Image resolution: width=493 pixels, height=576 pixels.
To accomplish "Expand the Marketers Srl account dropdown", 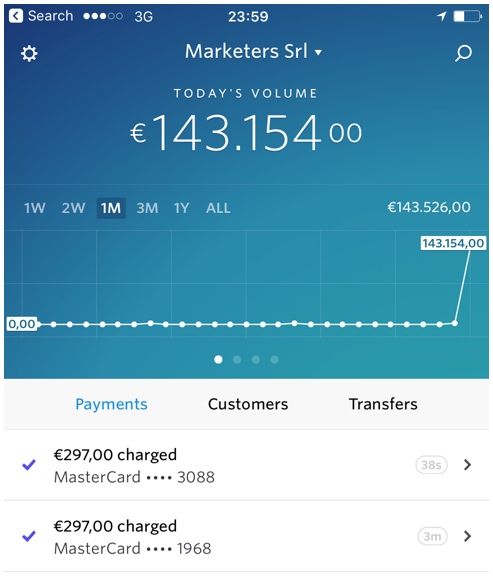I will [x=253, y=51].
